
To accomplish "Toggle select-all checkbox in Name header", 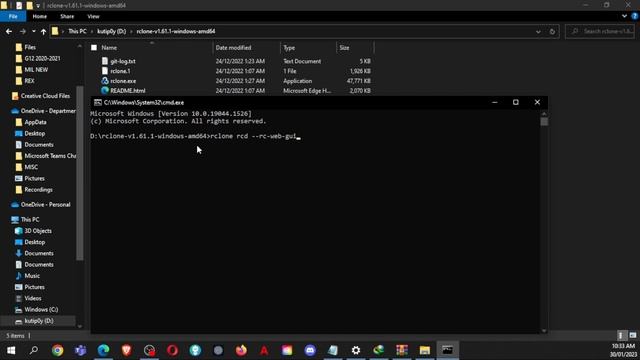I will click(x=94, y=48).
